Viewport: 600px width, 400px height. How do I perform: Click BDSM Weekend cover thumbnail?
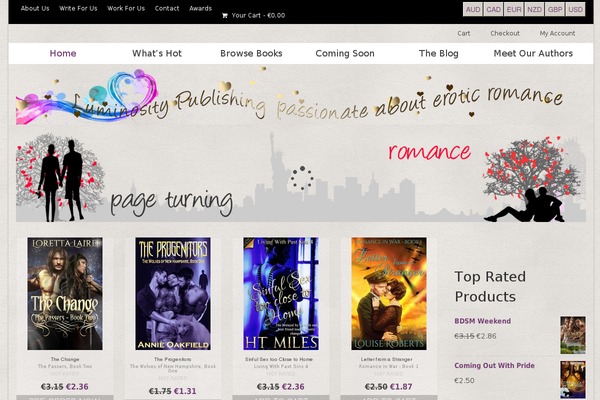point(573,335)
